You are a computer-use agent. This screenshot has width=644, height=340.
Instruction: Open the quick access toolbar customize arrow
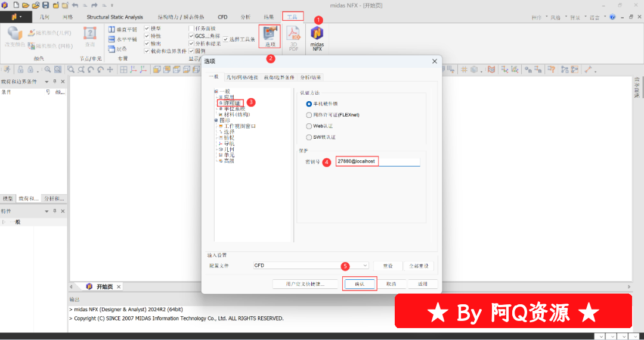pos(112,5)
